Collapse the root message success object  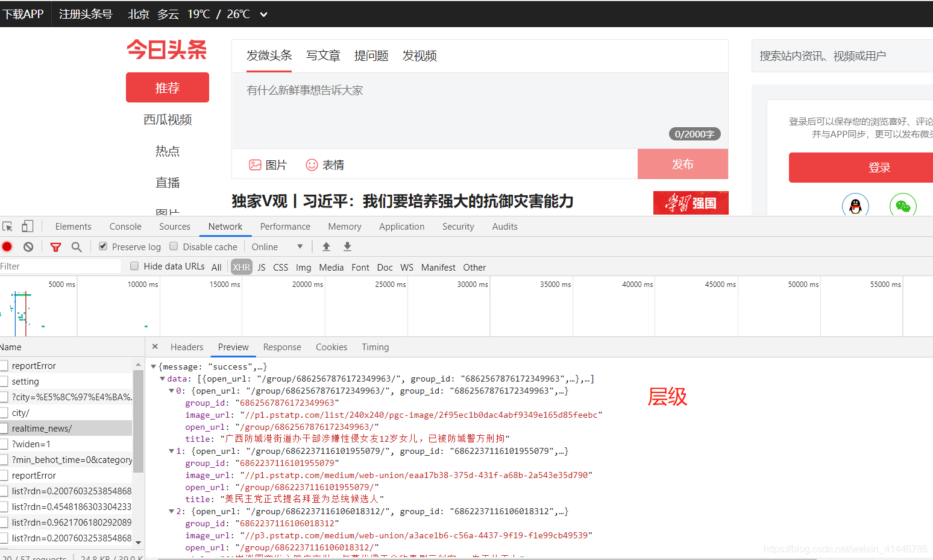[153, 367]
